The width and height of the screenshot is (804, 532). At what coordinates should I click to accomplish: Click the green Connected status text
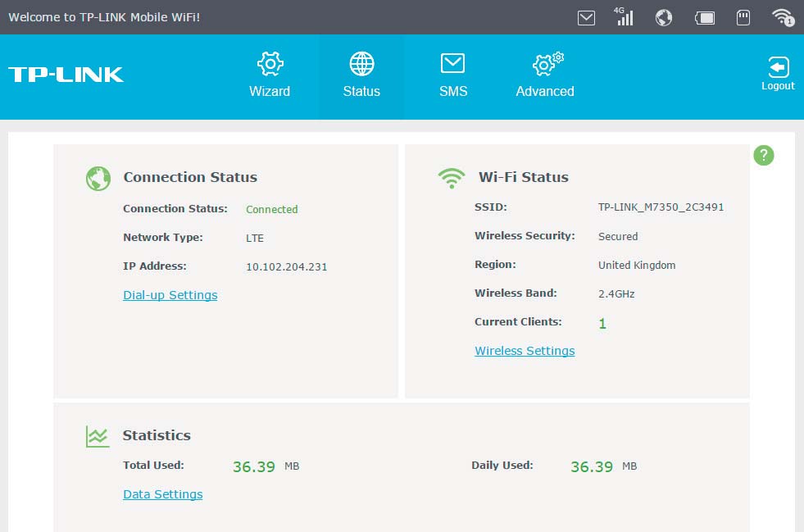[x=272, y=209]
